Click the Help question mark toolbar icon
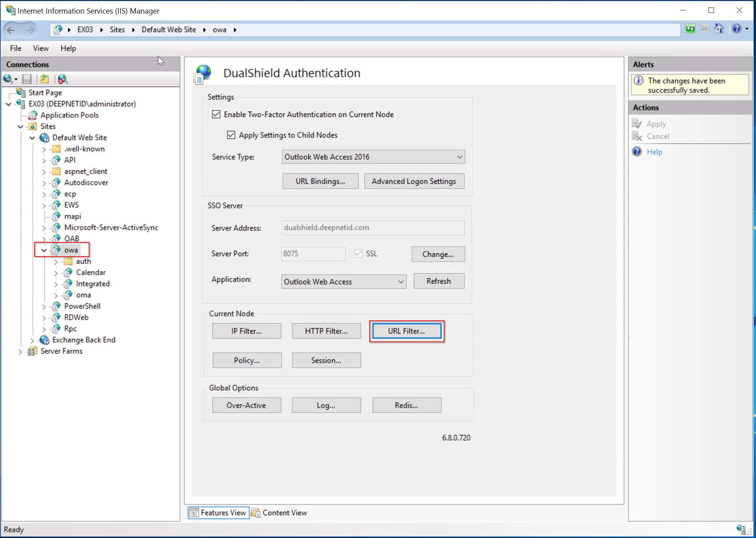 (736, 29)
